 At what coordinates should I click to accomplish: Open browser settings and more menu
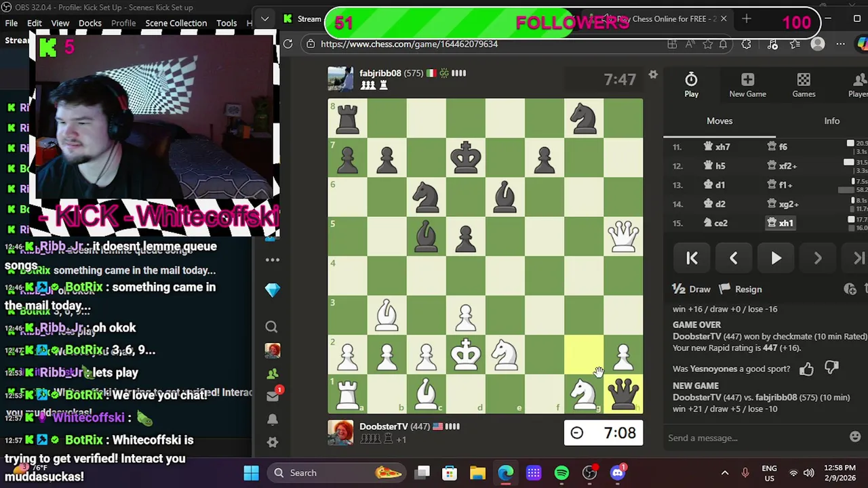coord(840,44)
